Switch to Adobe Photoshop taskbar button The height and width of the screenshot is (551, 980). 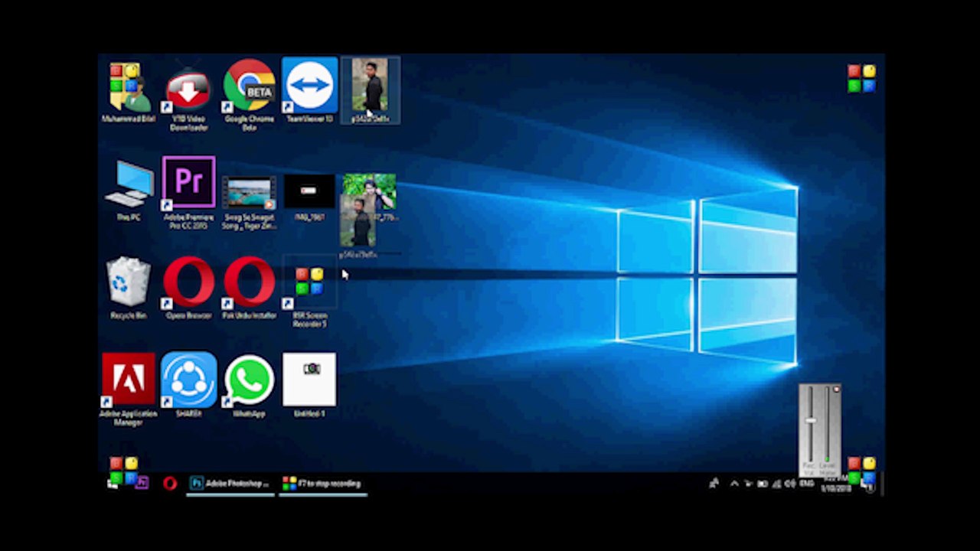[230, 484]
